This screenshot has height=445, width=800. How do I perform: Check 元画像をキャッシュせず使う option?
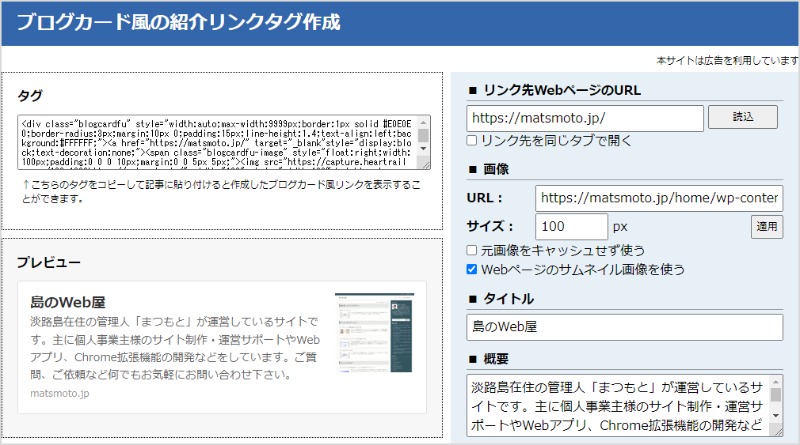point(473,250)
